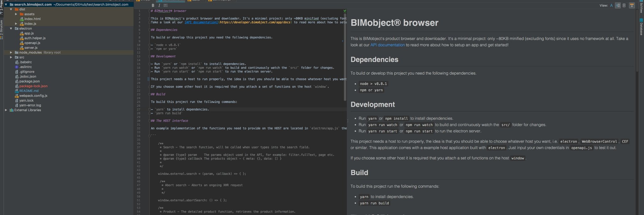The height and width of the screenshot is (215, 644).
Task: Click the .eslintrc purple circle icon
Action: [x=17, y=67]
